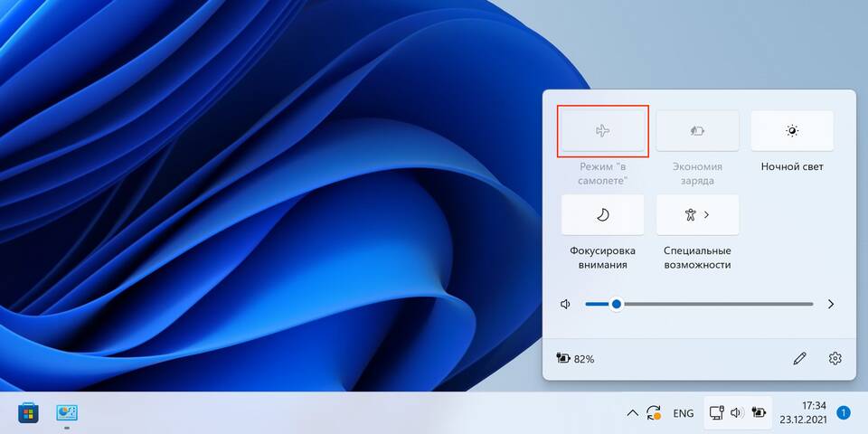The width and height of the screenshot is (868, 434).
Task: Edit quick settings with pencil icon
Action: coord(799,359)
